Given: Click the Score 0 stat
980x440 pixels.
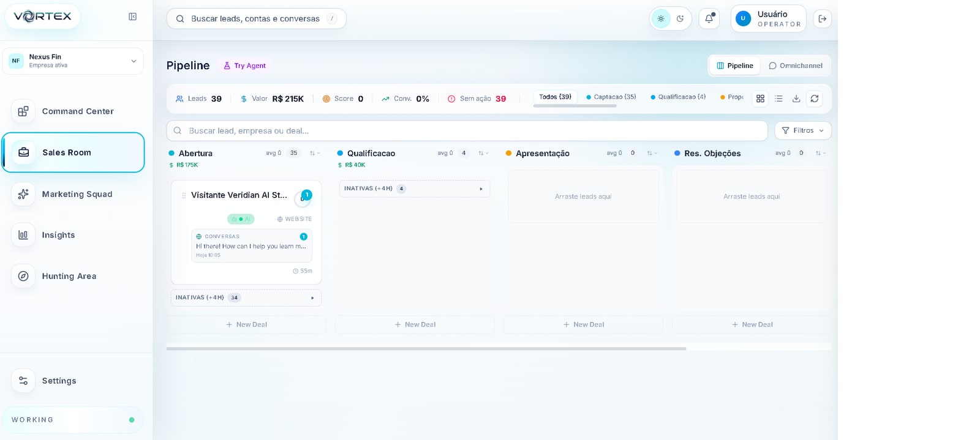Looking at the screenshot, I should 343,99.
